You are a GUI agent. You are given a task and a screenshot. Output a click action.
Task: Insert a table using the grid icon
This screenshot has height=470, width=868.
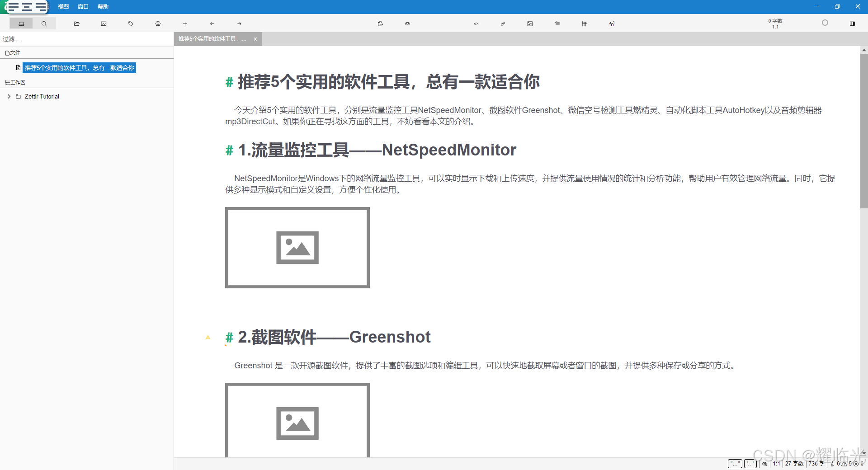(584, 23)
